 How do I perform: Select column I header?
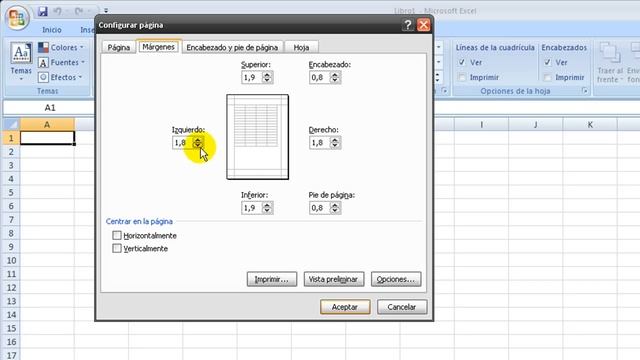(482, 124)
